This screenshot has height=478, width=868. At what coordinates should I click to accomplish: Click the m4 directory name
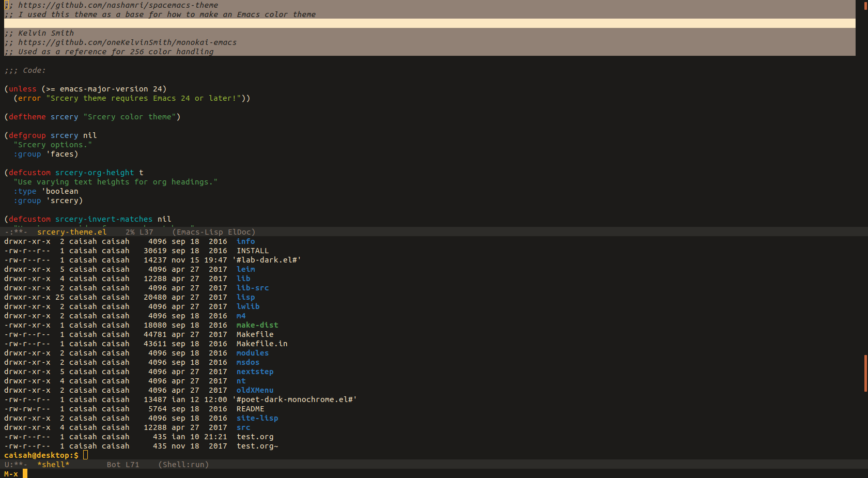click(241, 316)
